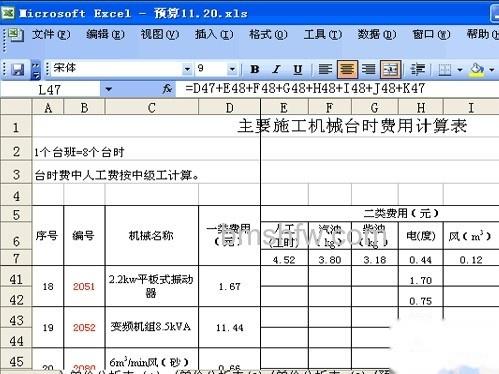Click the 电(度) header cell

(421, 236)
